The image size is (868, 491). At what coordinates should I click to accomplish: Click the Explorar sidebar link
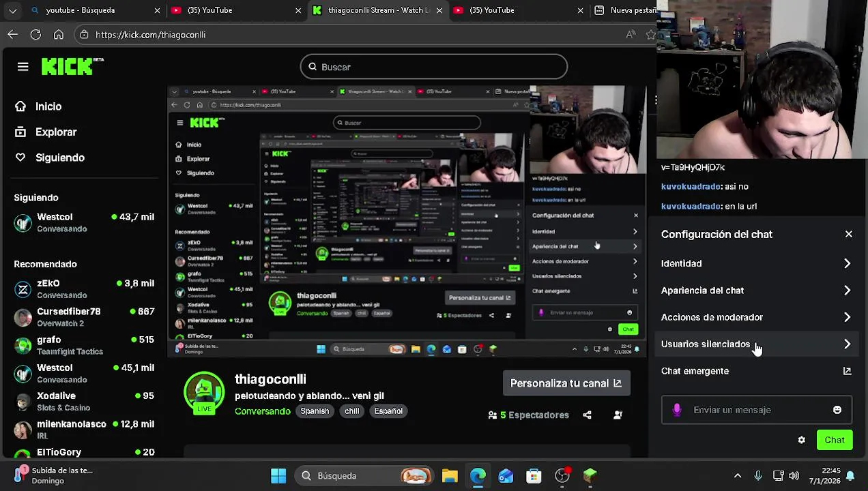(x=56, y=132)
